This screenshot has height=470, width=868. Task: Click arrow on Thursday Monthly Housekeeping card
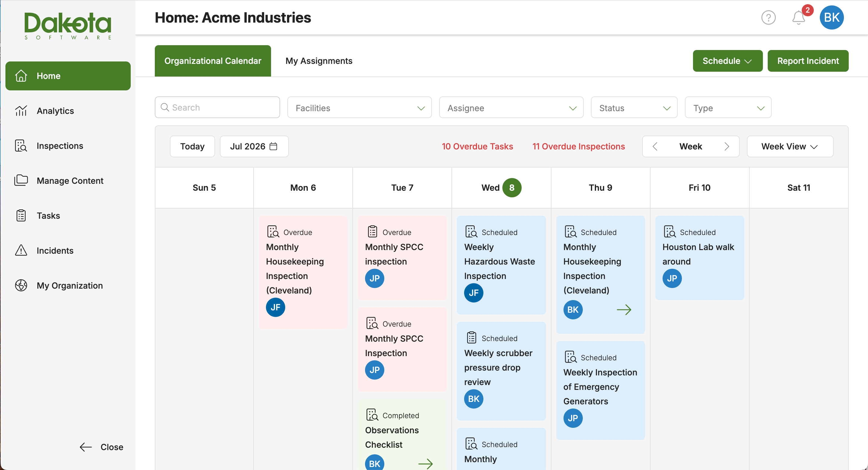tap(624, 309)
